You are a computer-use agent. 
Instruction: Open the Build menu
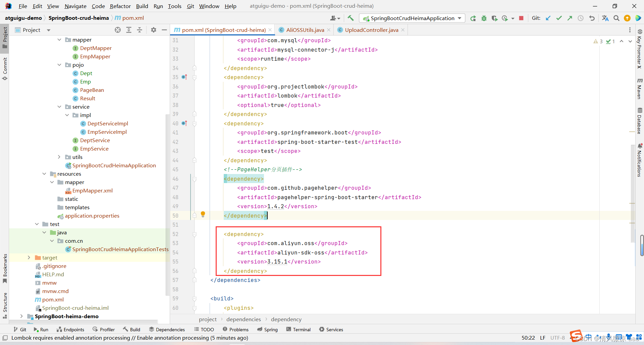tap(142, 6)
